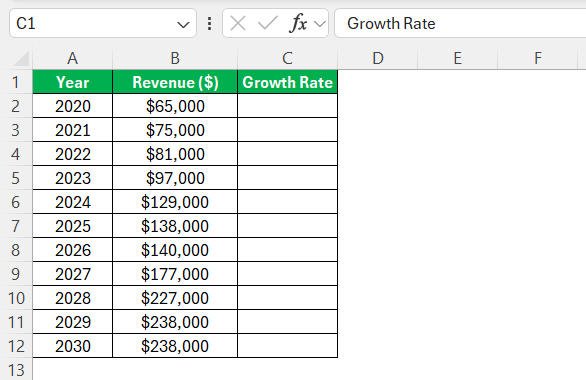Select row 10 header
The height and width of the screenshot is (380, 586).
16,298
